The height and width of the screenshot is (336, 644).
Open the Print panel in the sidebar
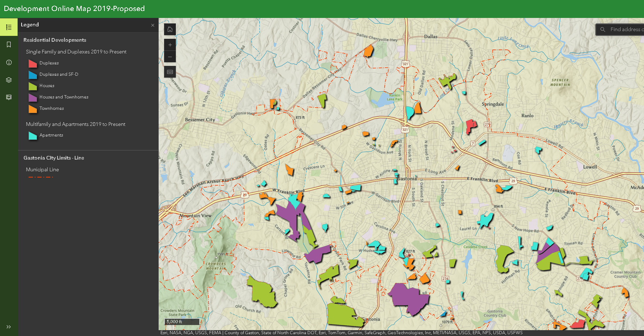[8, 97]
